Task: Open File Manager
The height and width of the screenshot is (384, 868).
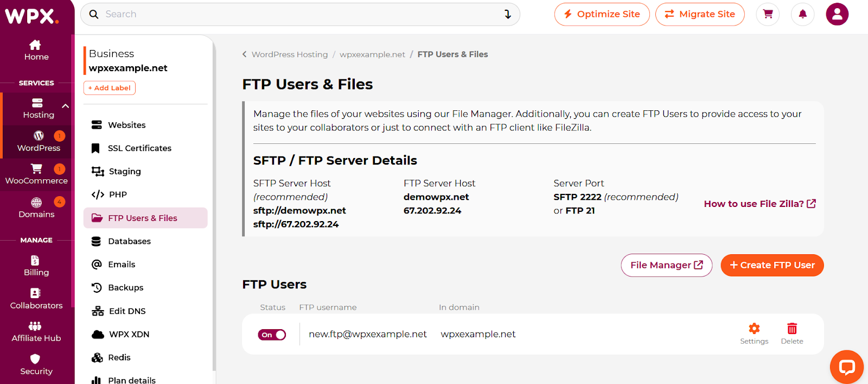Action: pos(666,265)
